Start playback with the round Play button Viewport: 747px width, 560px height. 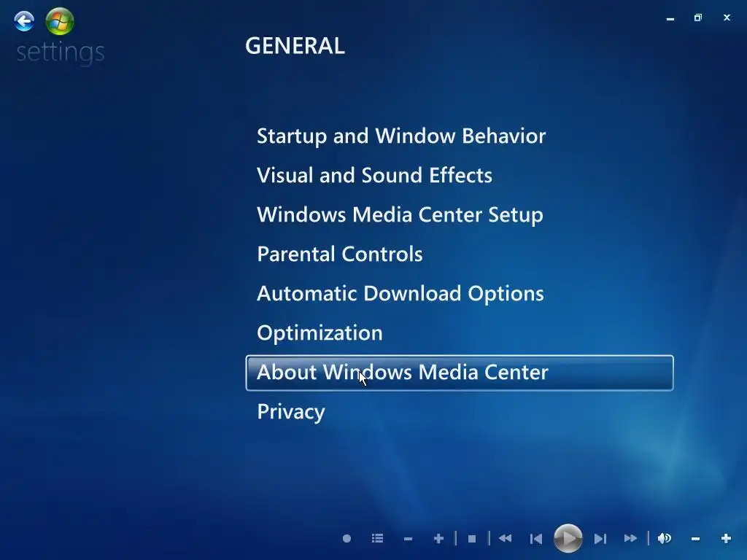point(568,539)
